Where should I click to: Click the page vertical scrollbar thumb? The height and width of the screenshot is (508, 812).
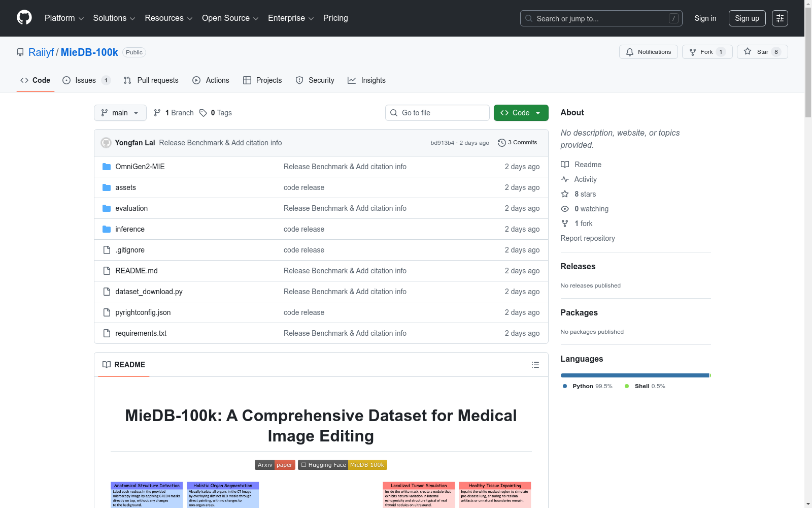click(x=808, y=62)
